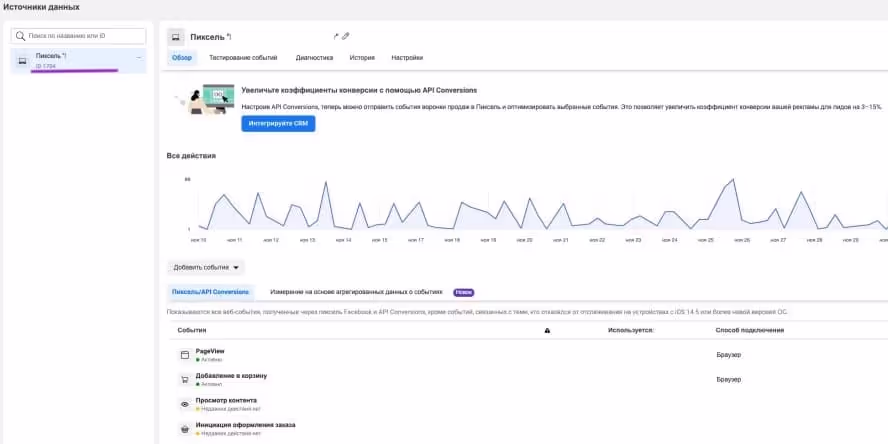The image size is (888, 444).
Task: Click the monitor icon of the sidebar Пиксель item
Action: click(x=23, y=61)
